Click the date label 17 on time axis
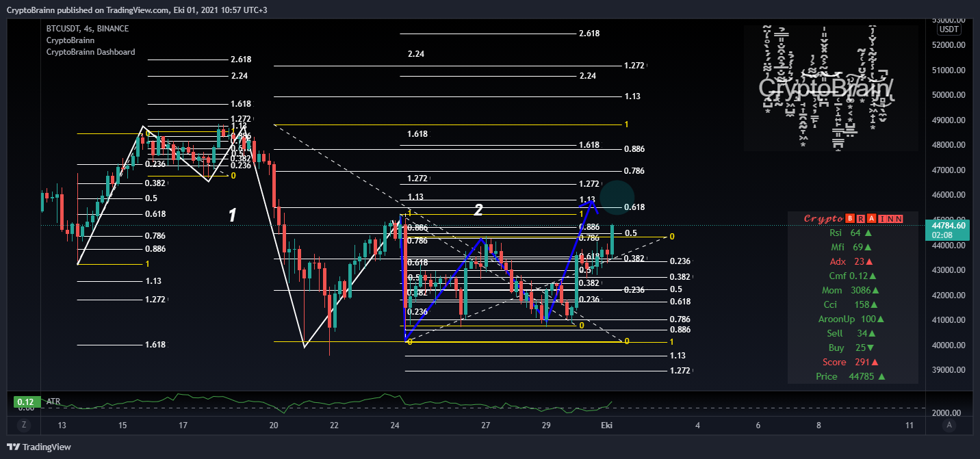 click(183, 425)
